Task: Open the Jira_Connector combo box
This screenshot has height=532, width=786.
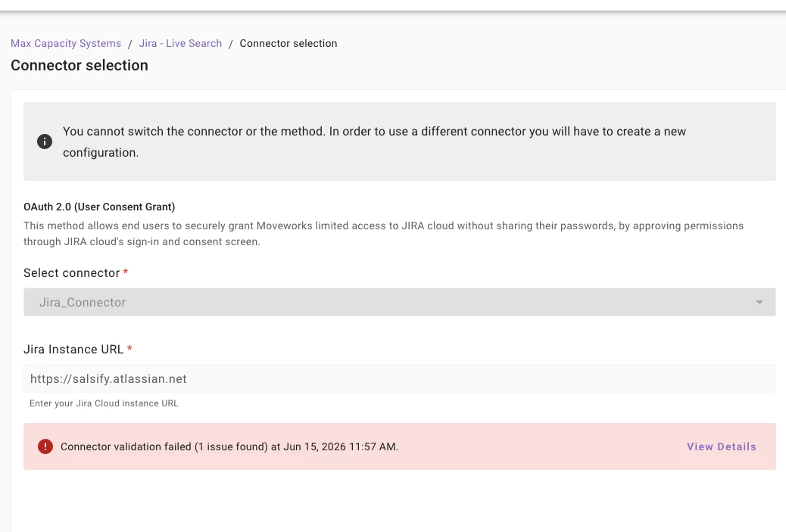Action: [x=400, y=302]
